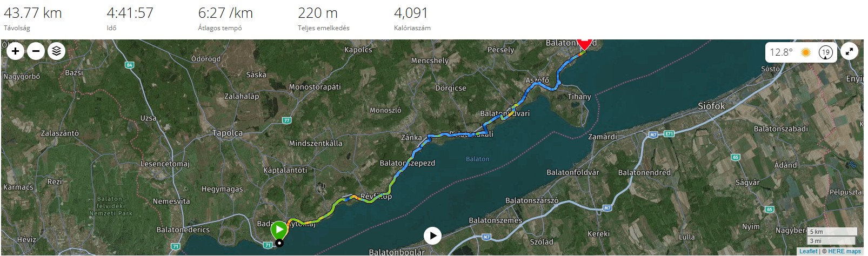Click the map scale bar showing 5 km
The width and height of the screenshot is (868, 256).
click(x=832, y=232)
